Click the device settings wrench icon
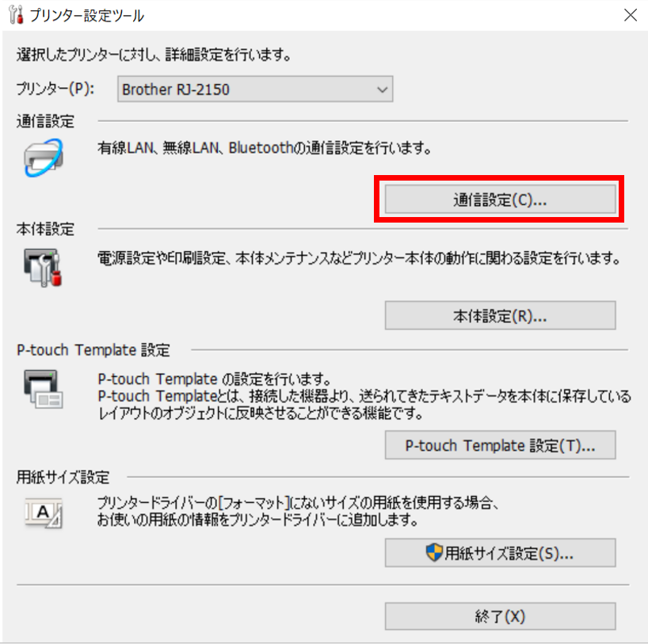 click(x=43, y=268)
